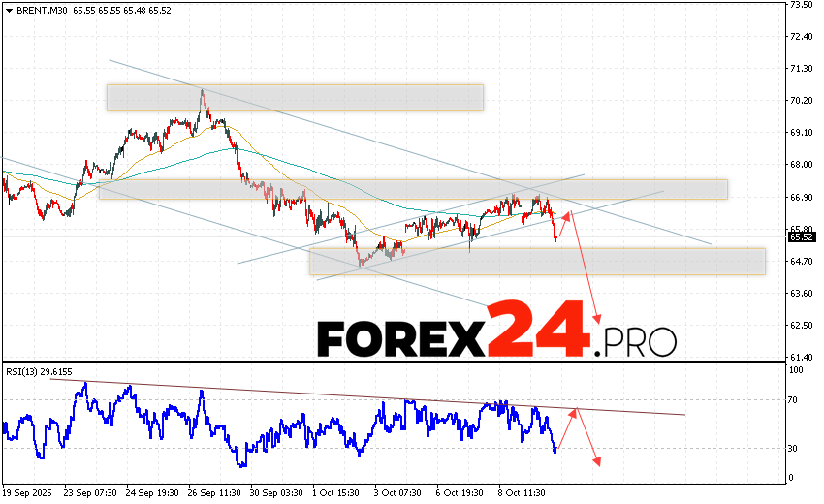Click the red downward arrowhead near 62.50
Image resolution: width=824 pixels, height=504 pixels.
(598, 320)
